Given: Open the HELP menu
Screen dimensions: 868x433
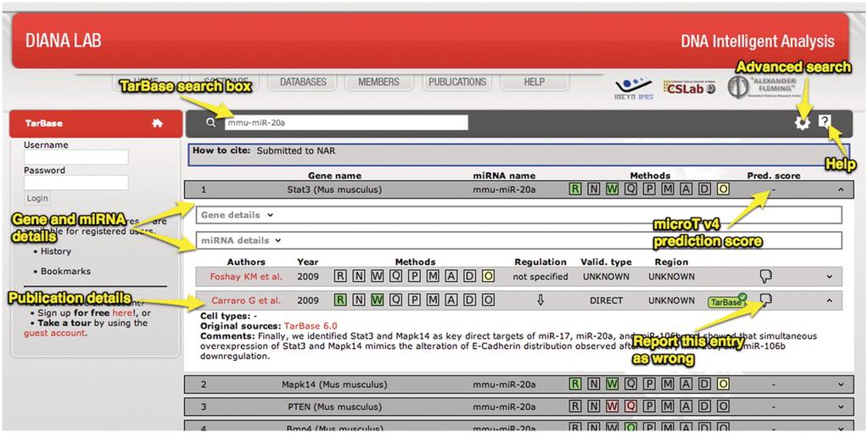Looking at the screenshot, I should [x=535, y=82].
